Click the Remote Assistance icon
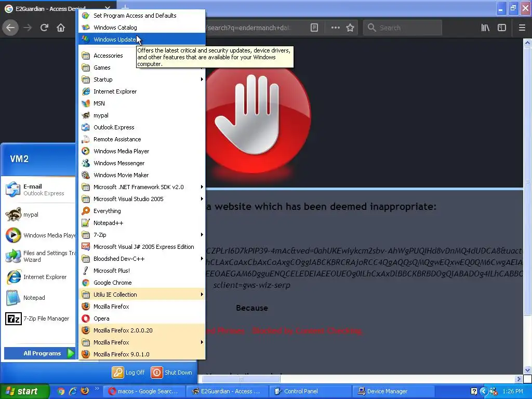Screen dimensions: 532x399 click(x=86, y=139)
